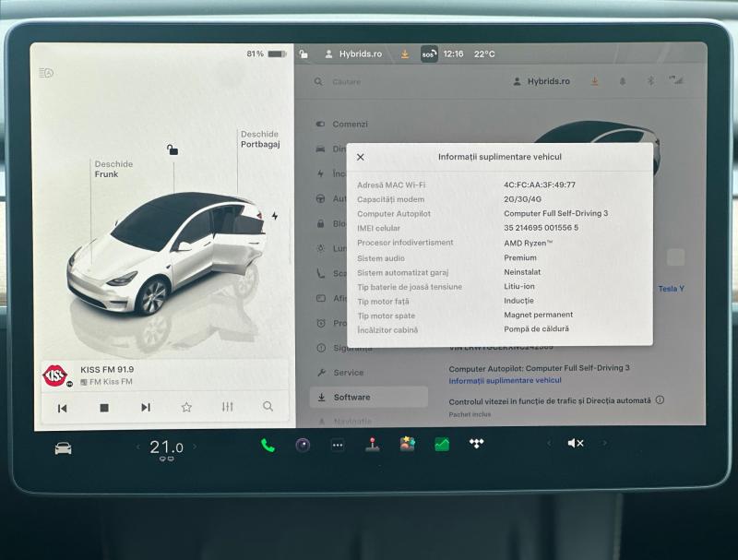This screenshot has height=560, width=738.
Task: Mark KISS FM as favorite with star
Action: (186, 407)
